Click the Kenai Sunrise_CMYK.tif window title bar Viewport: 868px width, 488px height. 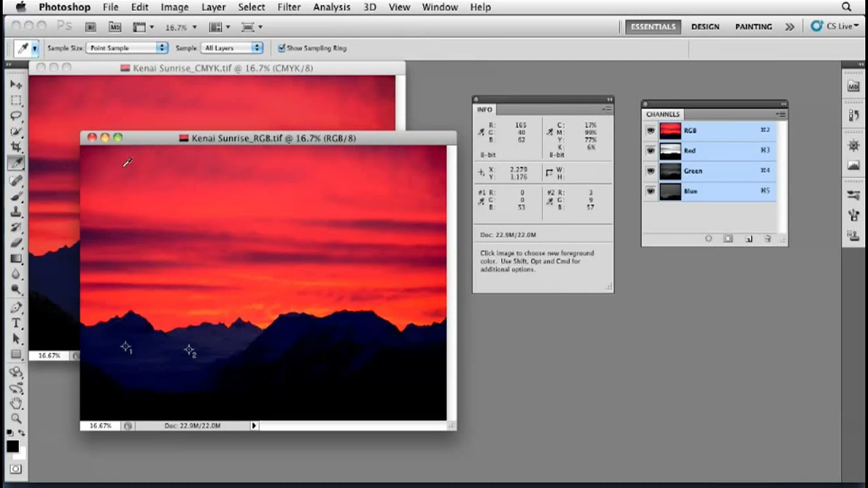click(x=217, y=68)
